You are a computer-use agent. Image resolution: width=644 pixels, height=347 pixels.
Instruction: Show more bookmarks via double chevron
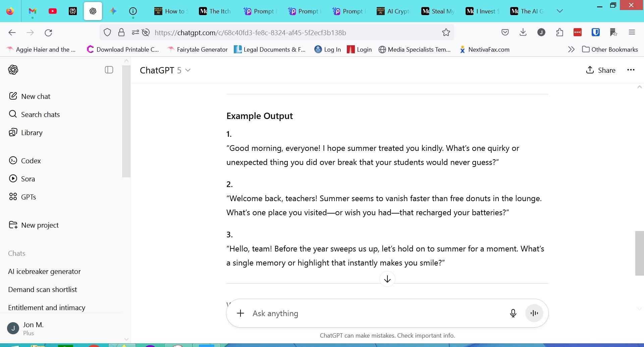pos(571,50)
